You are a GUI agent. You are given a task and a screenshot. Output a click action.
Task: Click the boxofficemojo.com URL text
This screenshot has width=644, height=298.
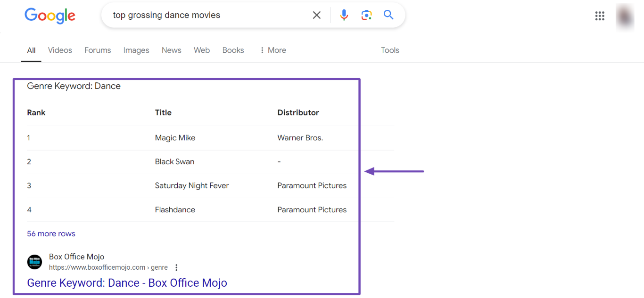[x=108, y=267]
